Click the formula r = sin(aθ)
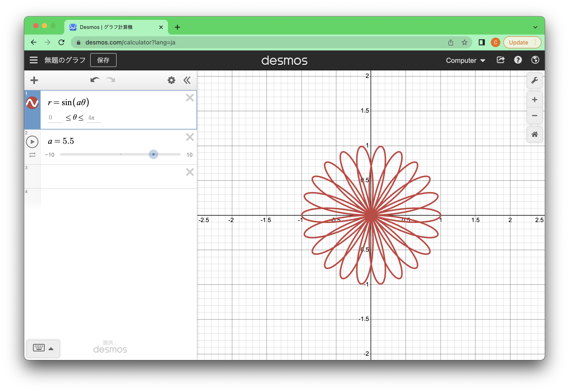The width and height of the screenshot is (569, 392). click(68, 102)
